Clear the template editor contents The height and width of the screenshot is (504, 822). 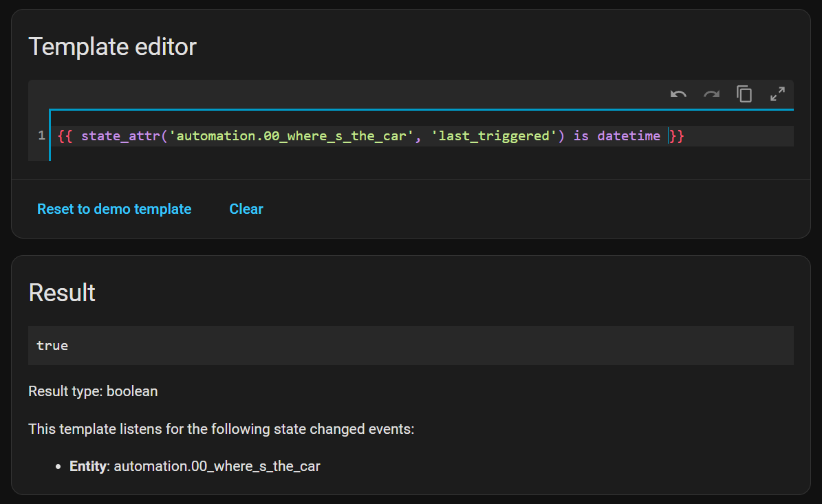coord(246,209)
